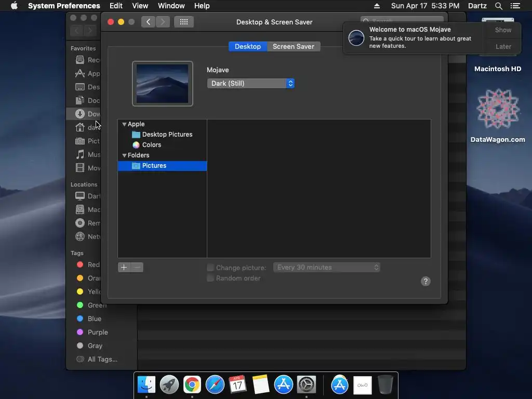Enable the Change picture checkbox
Image resolution: width=532 pixels, height=399 pixels.
[210, 268]
